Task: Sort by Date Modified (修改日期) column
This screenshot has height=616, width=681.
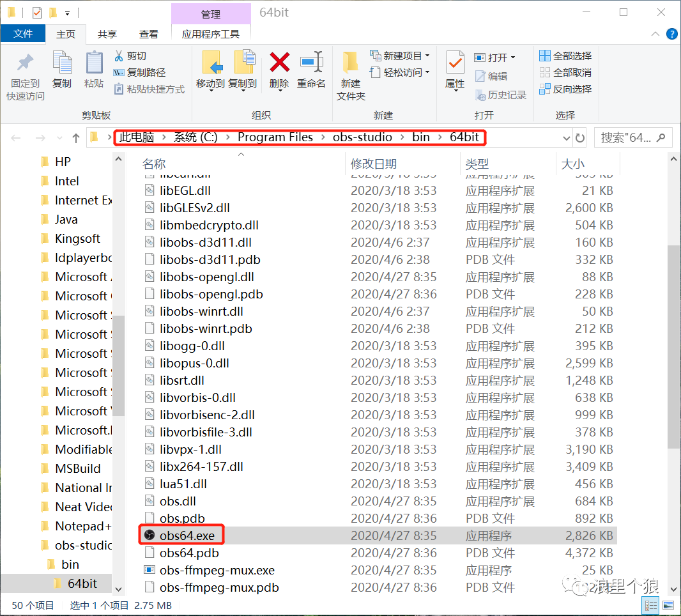Action: point(374,164)
